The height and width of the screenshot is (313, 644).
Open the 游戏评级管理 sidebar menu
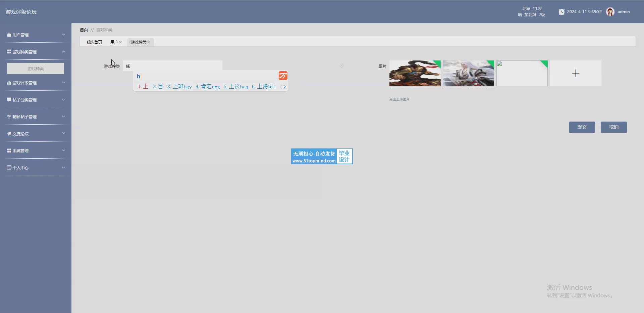coord(36,83)
